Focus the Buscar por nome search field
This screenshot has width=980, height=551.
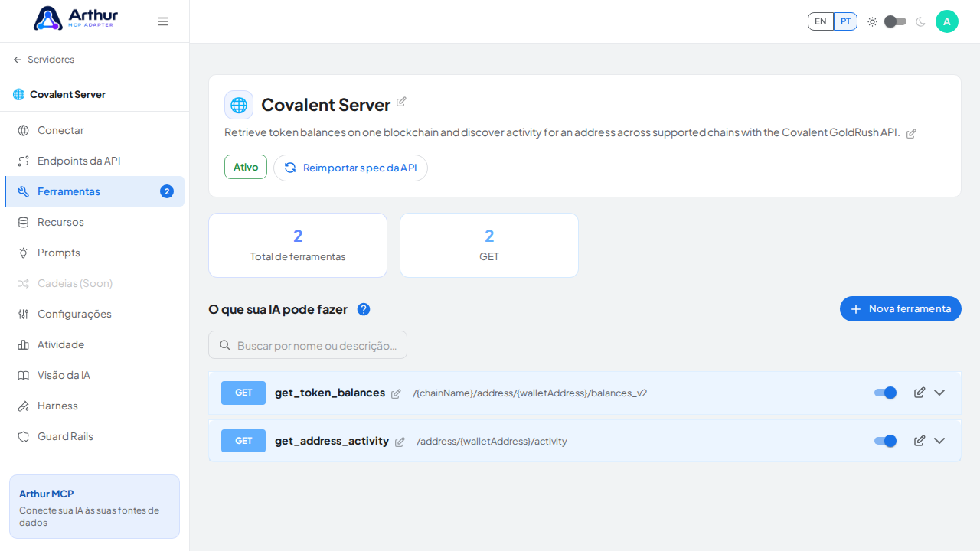point(308,345)
